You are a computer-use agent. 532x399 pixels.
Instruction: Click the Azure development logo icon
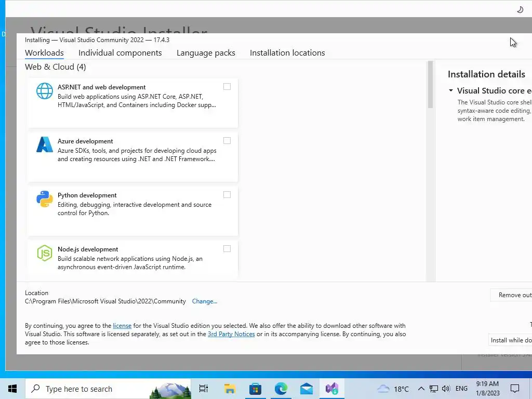45,144
